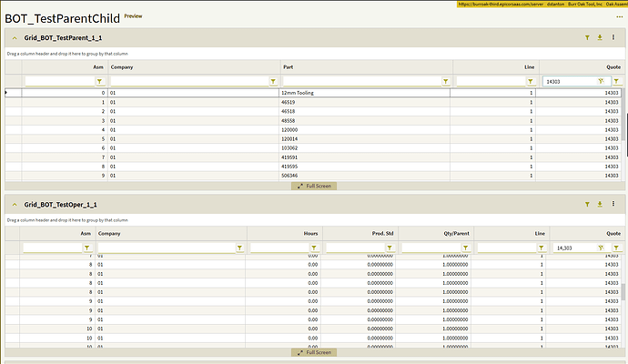628x364 pixels.
Task: Click the Preview label next to title
Action: click(133, 16)
